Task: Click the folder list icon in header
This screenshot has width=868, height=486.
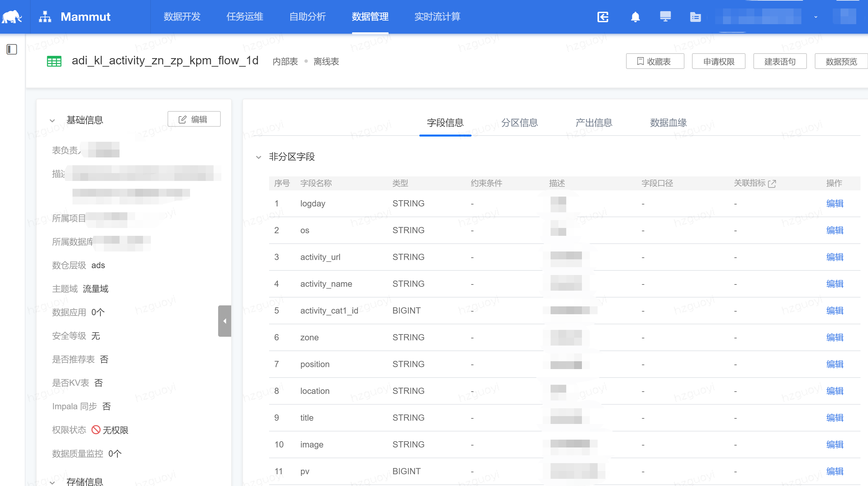Action: (696, 17)
